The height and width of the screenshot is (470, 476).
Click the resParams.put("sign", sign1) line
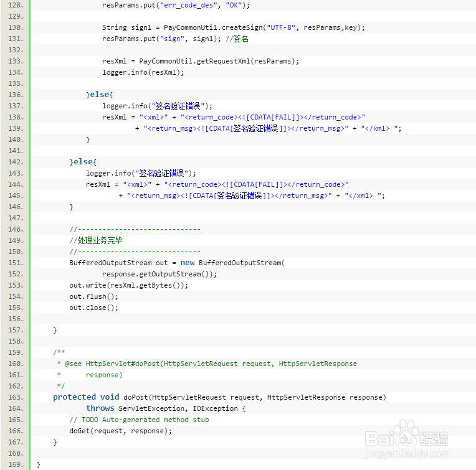coord(175,39)
